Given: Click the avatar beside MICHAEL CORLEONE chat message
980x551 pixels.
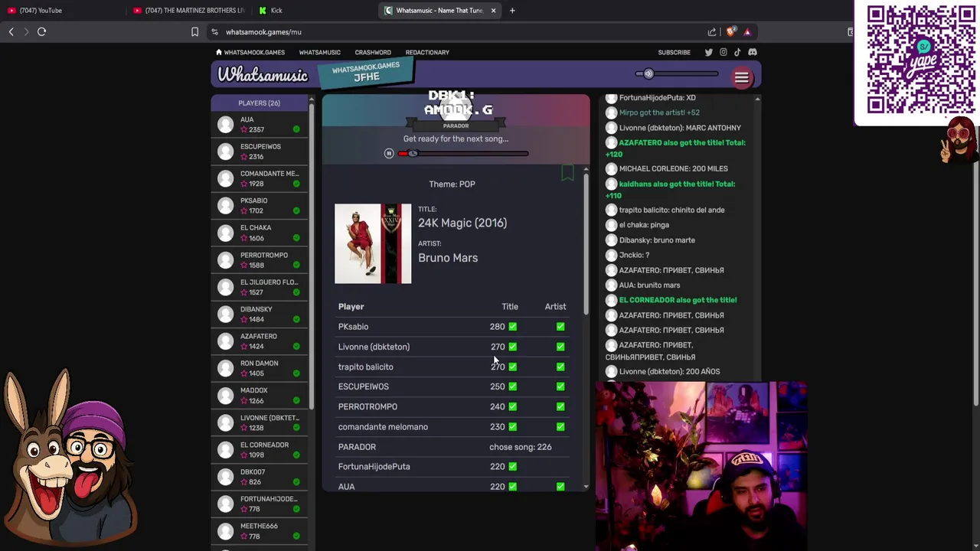Looking at the screenshot, I should tap(611, 168).
